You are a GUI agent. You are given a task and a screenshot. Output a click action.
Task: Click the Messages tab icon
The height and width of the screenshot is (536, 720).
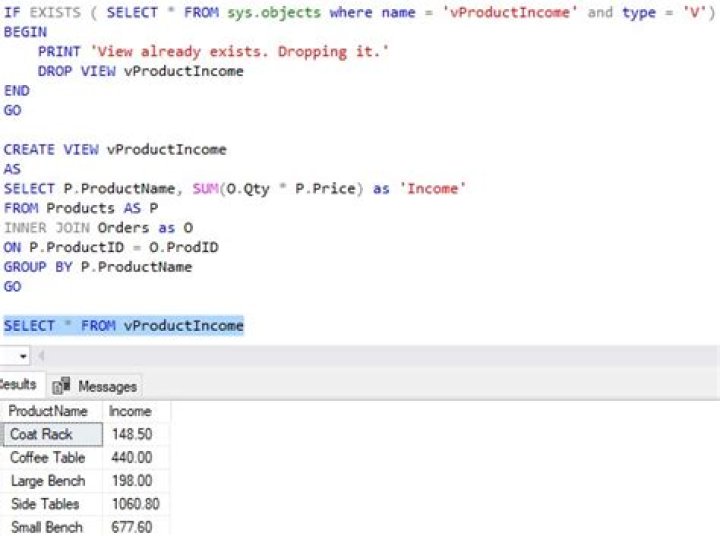(x=61, y=386)
